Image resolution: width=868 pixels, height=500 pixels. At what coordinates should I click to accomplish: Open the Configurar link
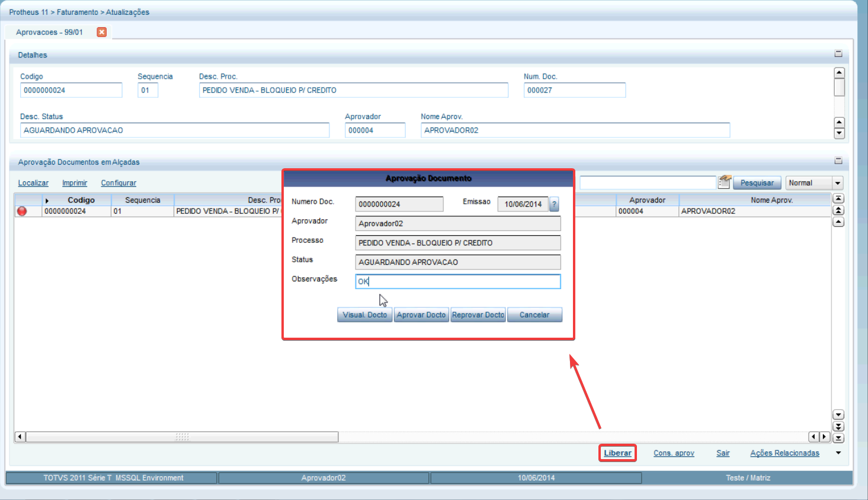[x=118, y=183]
